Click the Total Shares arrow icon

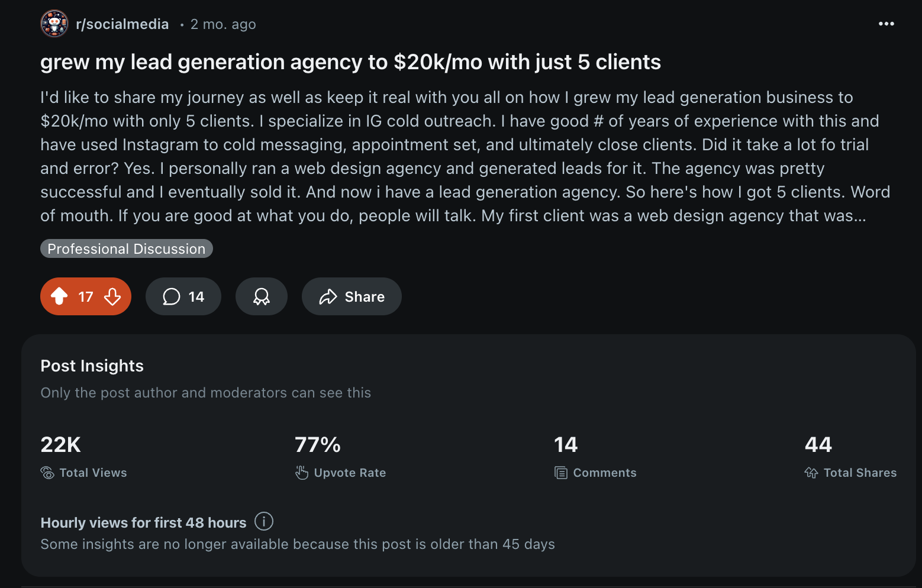tap(811, 473)
